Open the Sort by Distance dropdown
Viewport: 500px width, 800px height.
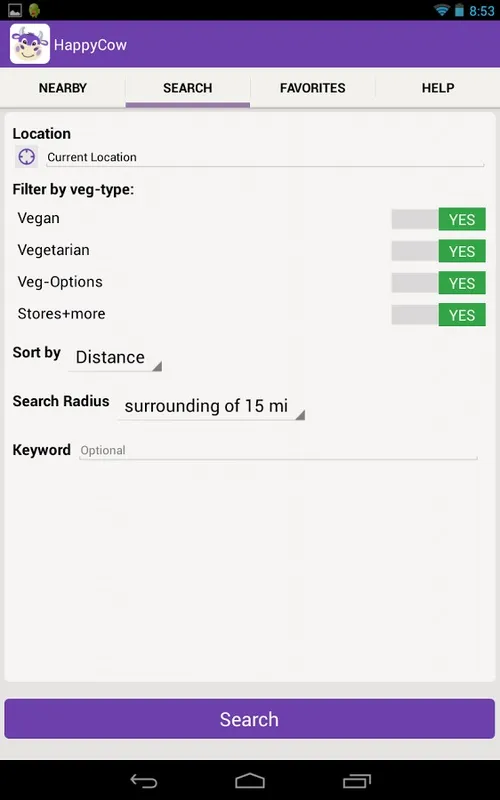click(115, 358)
